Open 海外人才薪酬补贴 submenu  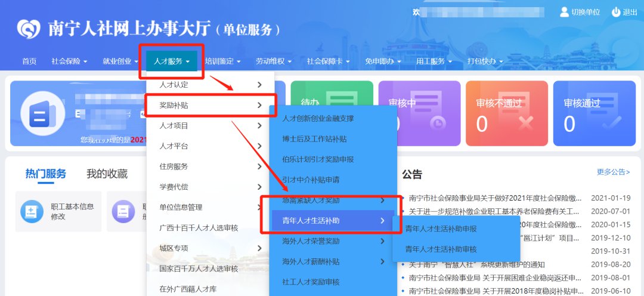click(x=333, y=261)
